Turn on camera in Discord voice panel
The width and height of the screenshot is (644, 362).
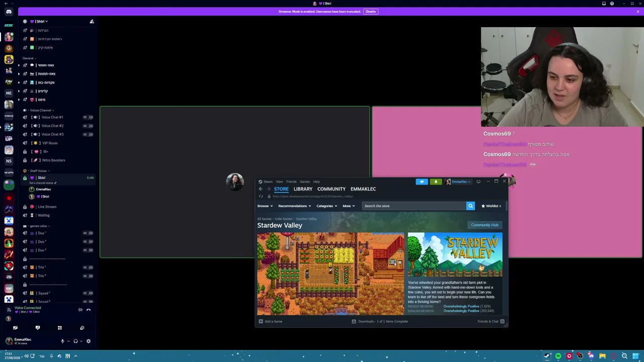click(15, 328)
